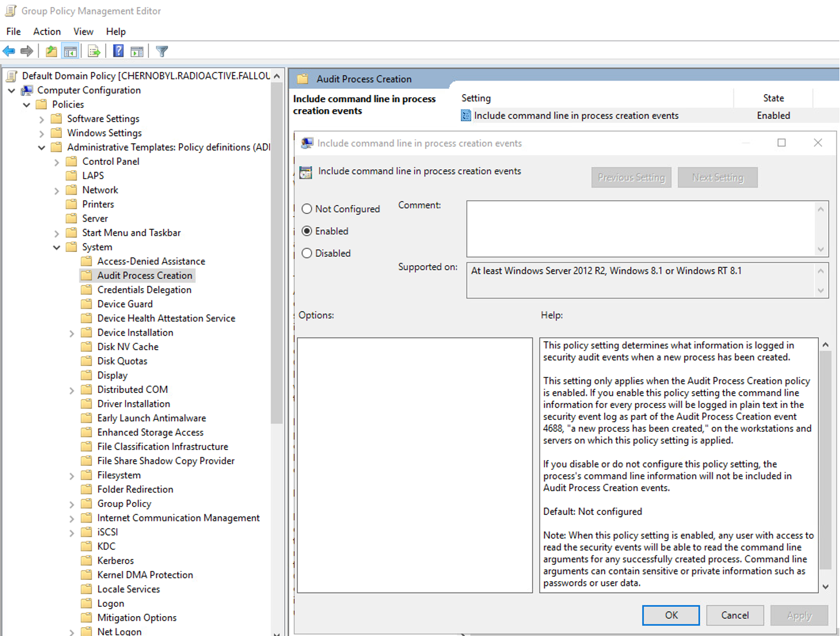Click the Show/Hide Action Pane icon

pyautogui.click(x=137, y=51)
